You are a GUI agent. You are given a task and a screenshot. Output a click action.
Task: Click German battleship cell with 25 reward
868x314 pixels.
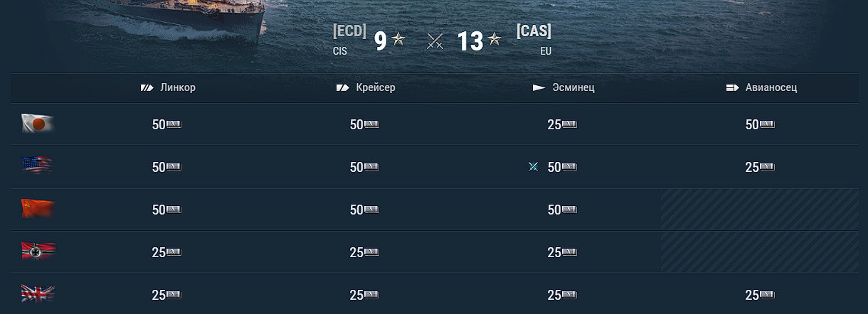[x=166, y=252]
